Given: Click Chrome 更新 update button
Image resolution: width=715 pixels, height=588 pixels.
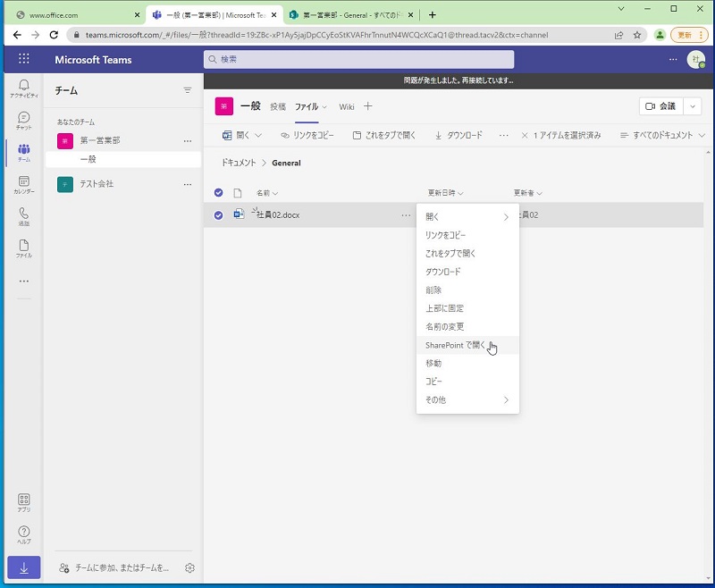Looking at the screenshot, I should tap(688, 35).
